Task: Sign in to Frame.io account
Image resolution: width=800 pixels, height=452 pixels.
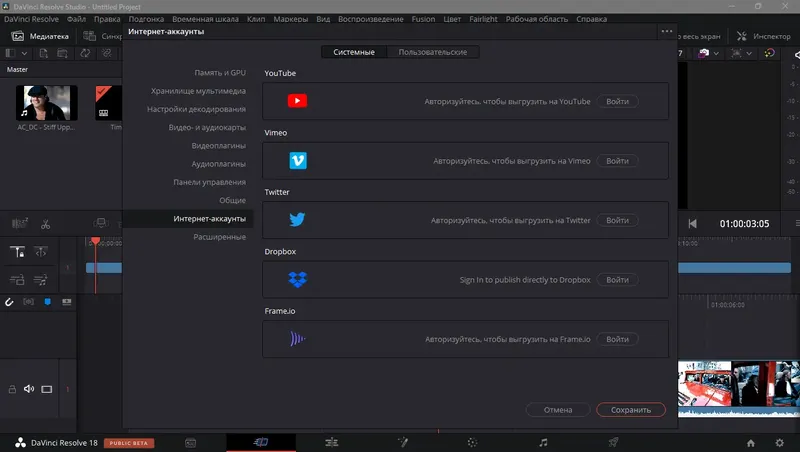Action: click(617, 339)
